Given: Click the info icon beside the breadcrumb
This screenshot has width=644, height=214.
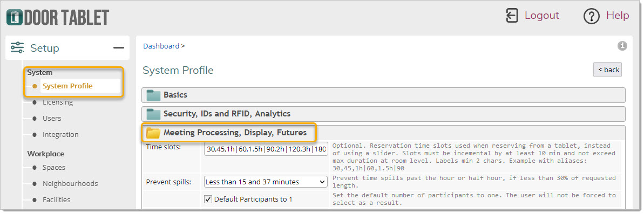Looking at the screenshot, I should (x=622, y=45).
